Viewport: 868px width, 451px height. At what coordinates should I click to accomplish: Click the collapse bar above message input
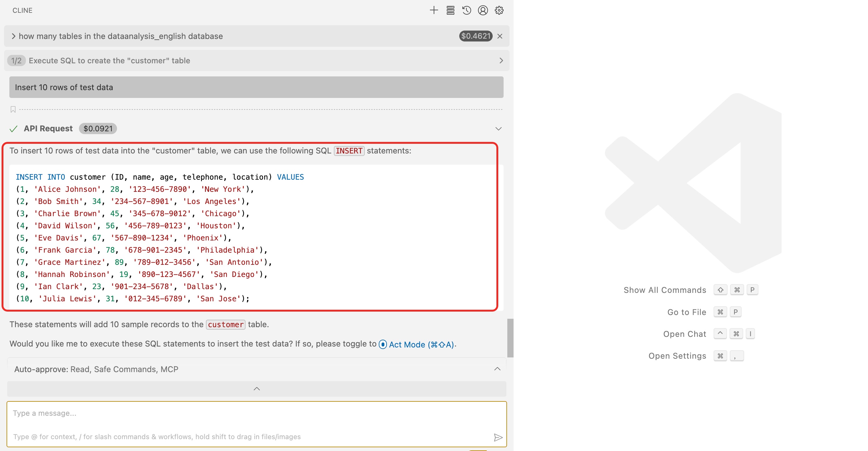coord(256,389)
